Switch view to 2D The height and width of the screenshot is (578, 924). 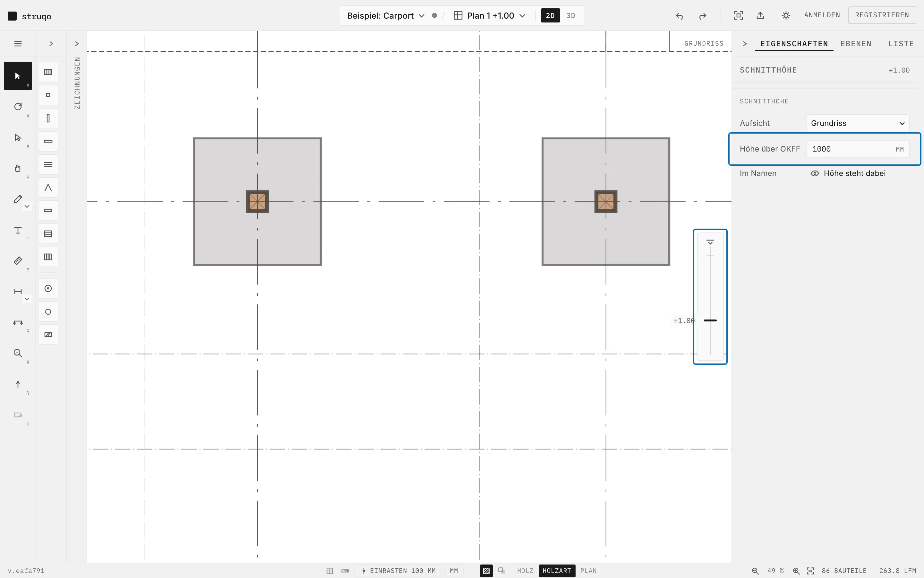(x=550, y=16)
